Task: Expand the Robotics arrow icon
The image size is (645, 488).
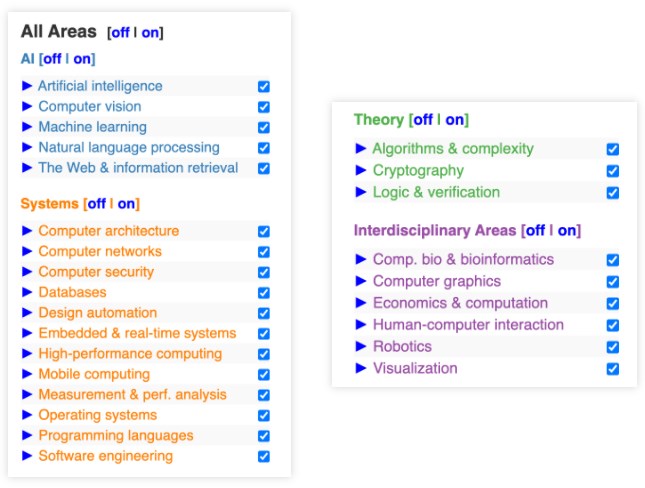Action: [361, 346]
